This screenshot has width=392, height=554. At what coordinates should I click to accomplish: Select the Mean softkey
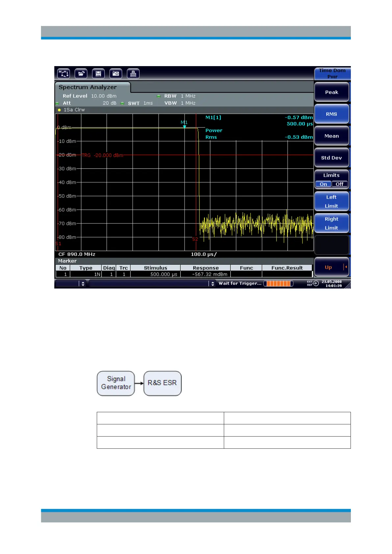coord(331,136)
